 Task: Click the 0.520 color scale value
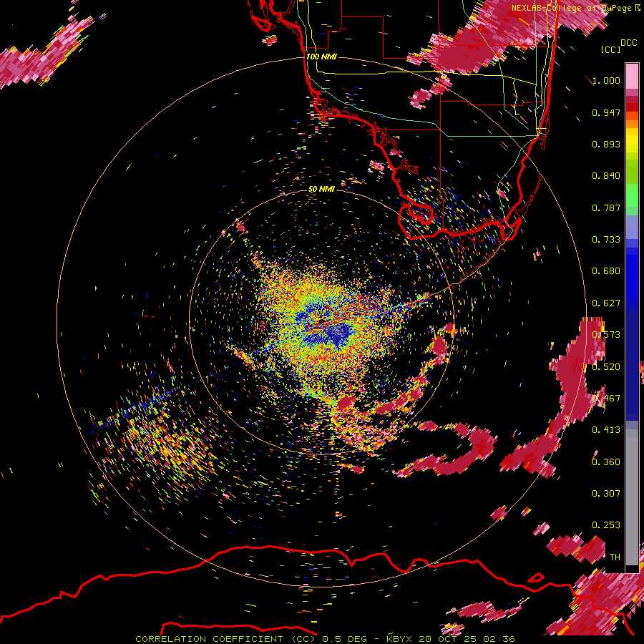tap(606, 367)
